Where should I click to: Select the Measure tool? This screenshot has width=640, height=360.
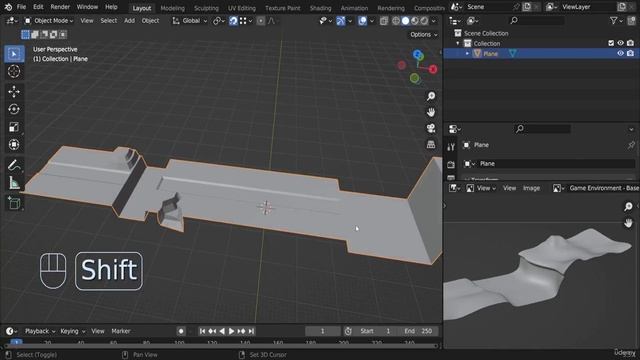tap(14, 182)
